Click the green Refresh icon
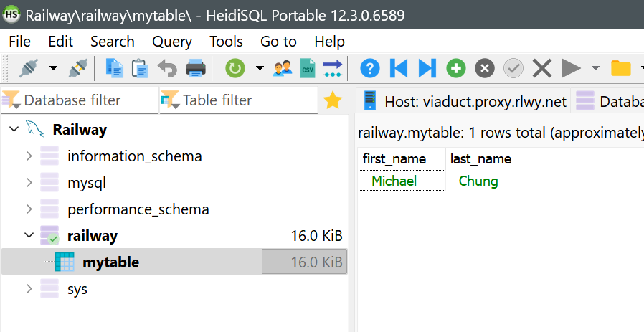644x332 pixels. [235, 68]
